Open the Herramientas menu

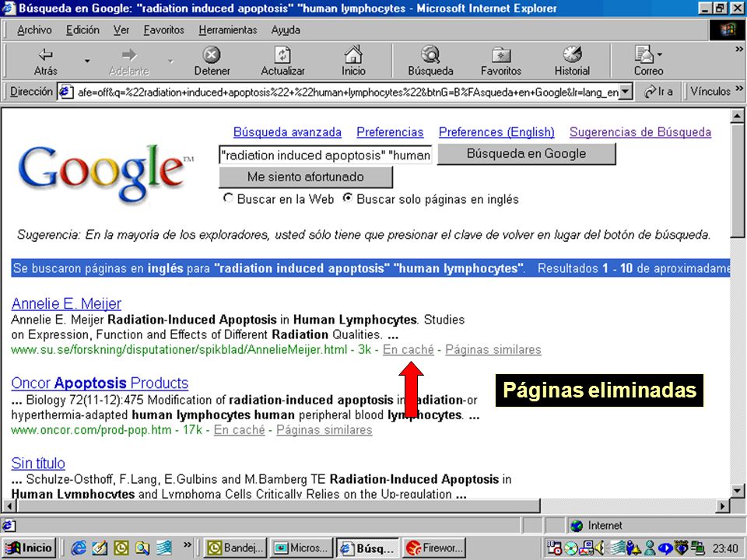(x=228, y=30)
